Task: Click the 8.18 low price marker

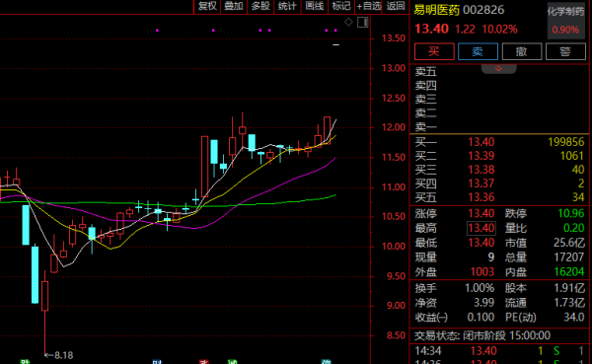Action: tap(63, 355)
